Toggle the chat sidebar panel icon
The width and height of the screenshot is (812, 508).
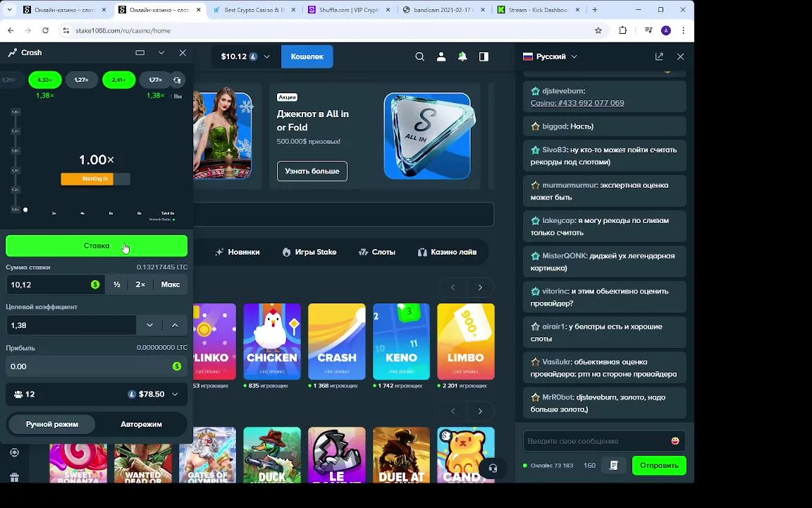tap(484, 56)
